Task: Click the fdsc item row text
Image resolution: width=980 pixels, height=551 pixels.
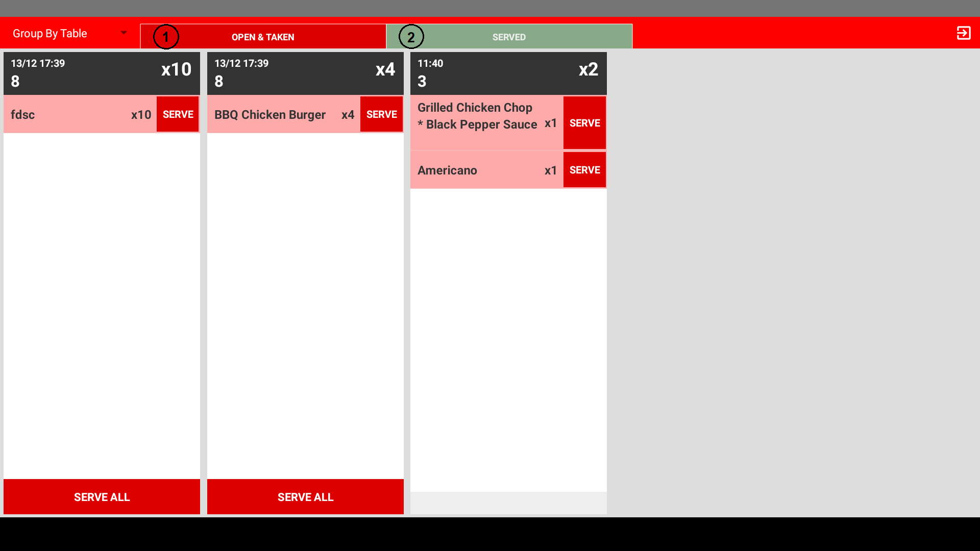Action: [x=23, y=115]
